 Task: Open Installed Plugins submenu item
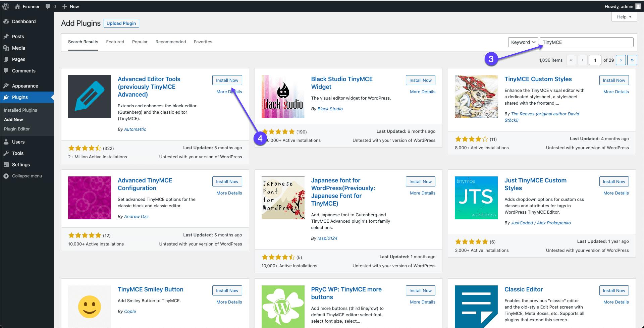point(20,110)
